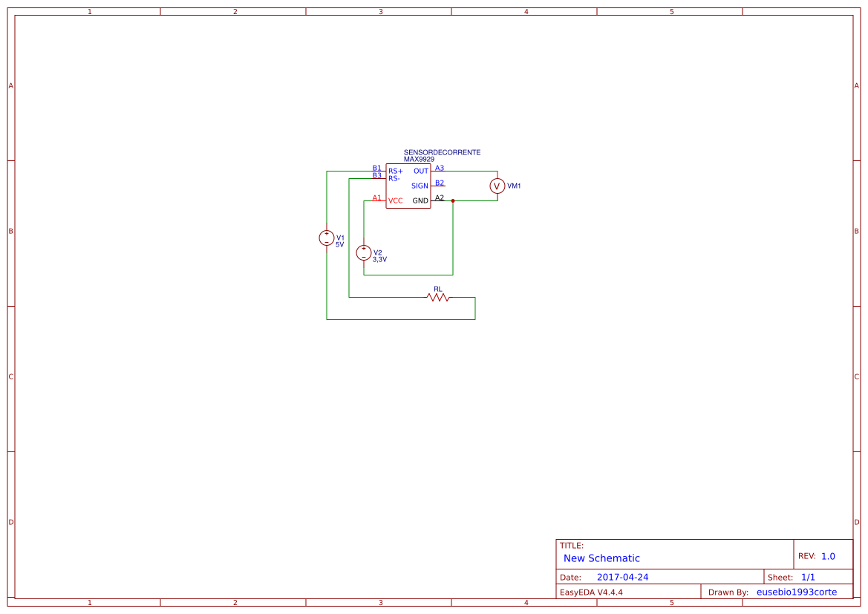The image size is (868, 614).
Task: Click the SIGN pin B2 on MAX9929
Action: tap(439, 182)
